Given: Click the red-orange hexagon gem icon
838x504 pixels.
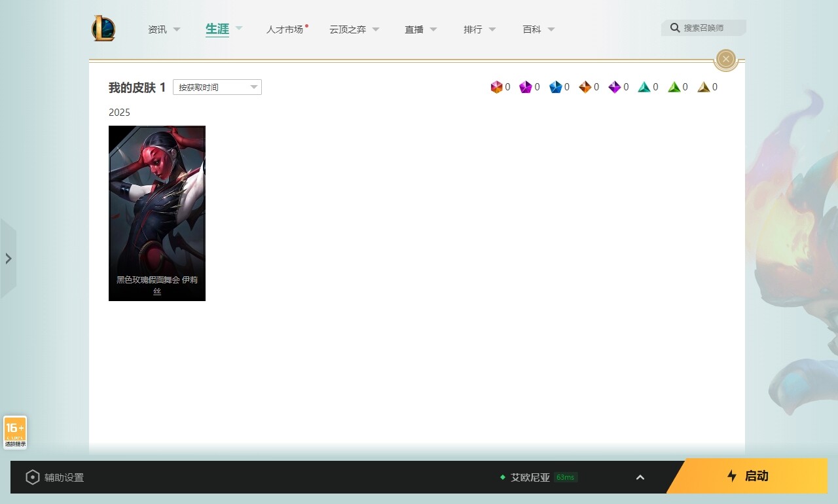Looking at the screenshot, I should point(496,87).
